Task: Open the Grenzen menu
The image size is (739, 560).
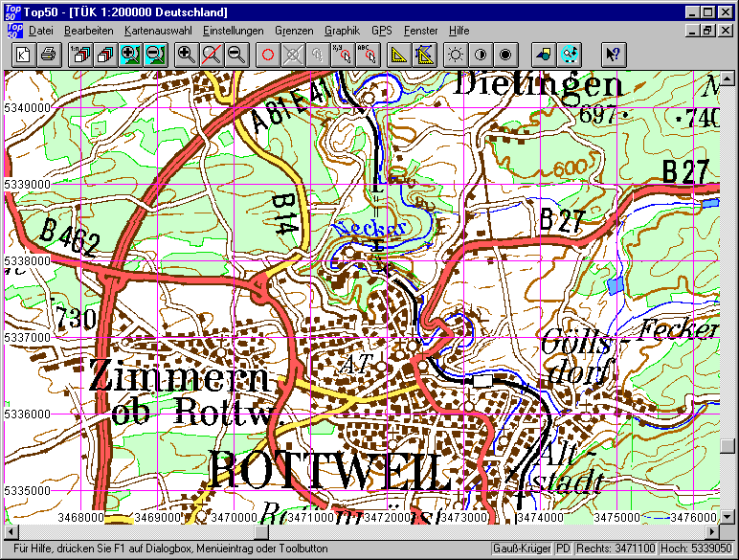Action: pos(294,31)
